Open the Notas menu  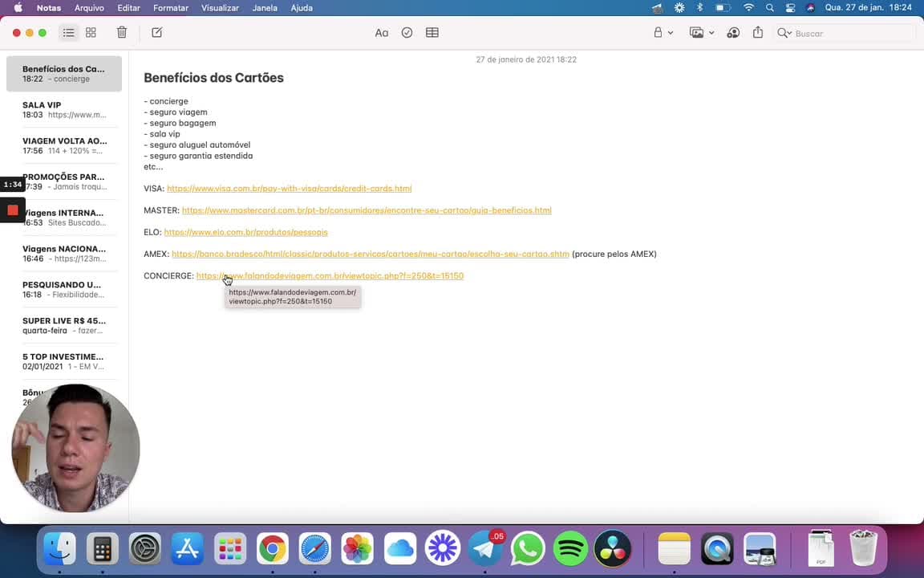pyautogui.click(x=49, y=8)
